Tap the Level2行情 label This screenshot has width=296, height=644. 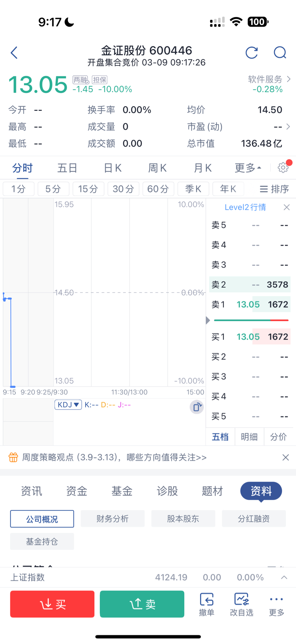(x=245, y=207)
